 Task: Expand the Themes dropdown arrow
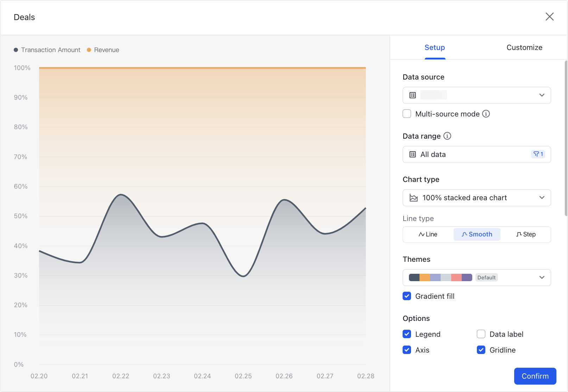point(542,278)
